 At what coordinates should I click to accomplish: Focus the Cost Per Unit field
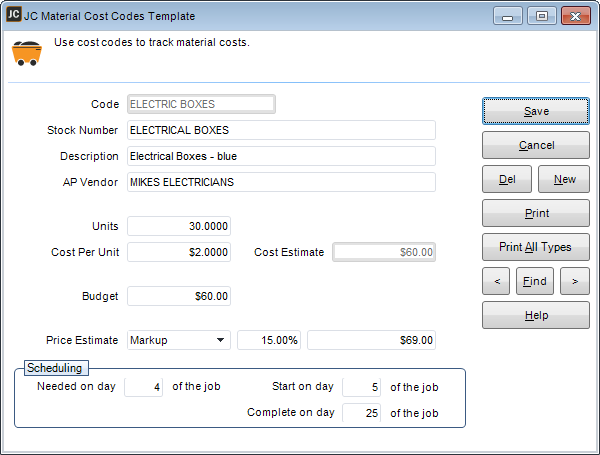coord(179,252)
